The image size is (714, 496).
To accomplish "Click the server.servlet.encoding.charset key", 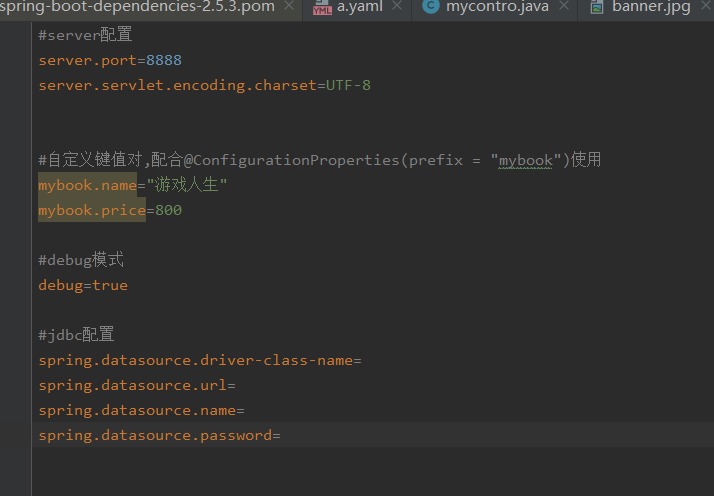I will tap(178, 85).
